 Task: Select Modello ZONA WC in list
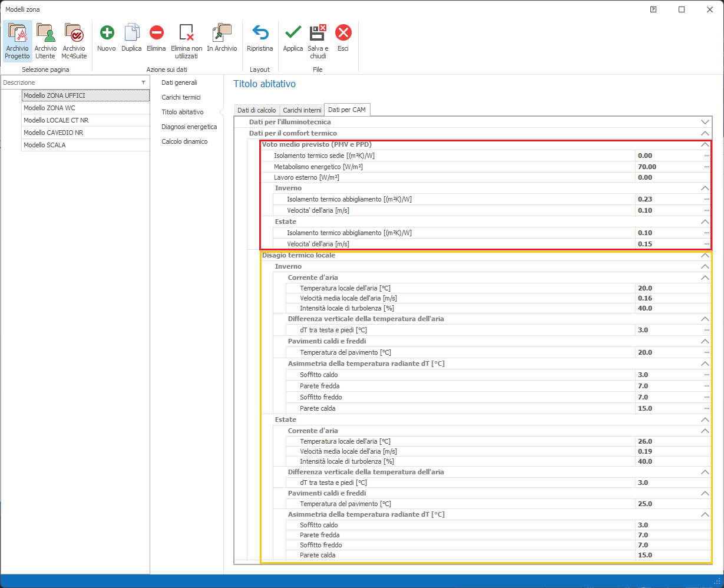49,108
